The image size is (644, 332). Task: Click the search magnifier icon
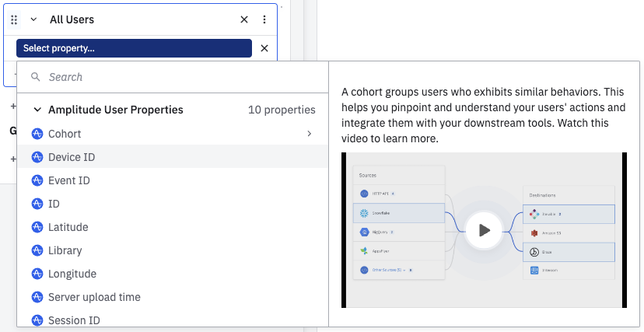click(x=36, y=77)
